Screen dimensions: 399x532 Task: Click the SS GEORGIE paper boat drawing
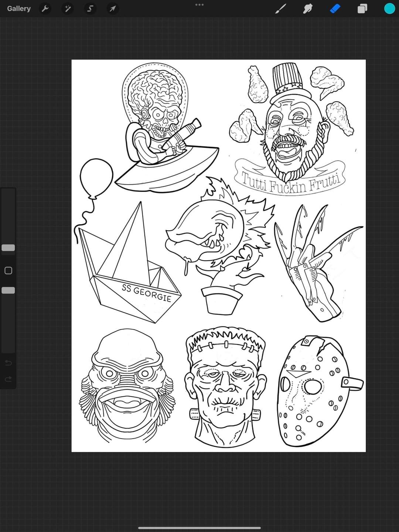point(130,263)
